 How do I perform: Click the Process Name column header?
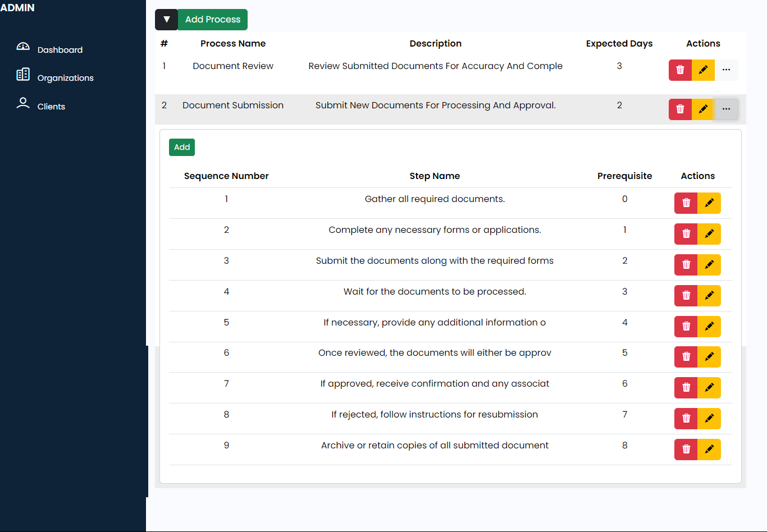233,44
